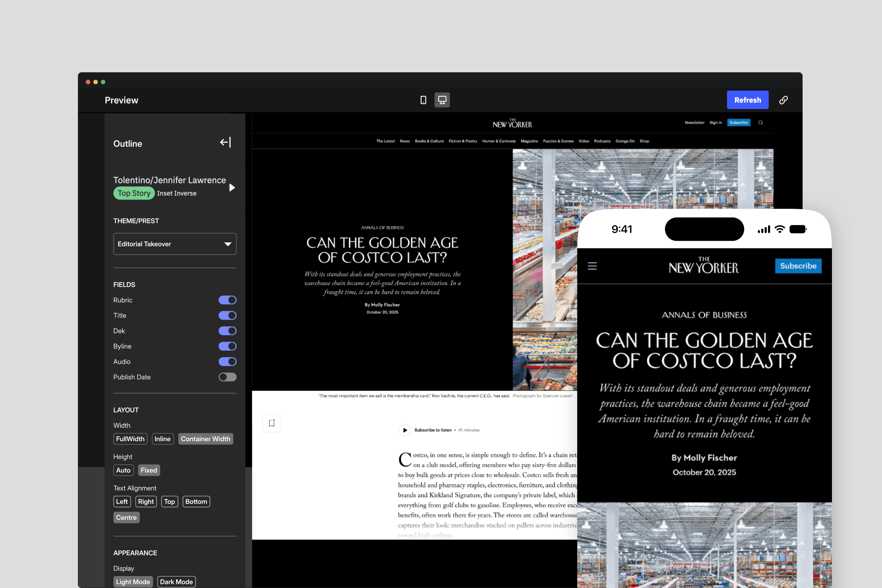
Task: Open Goings On nav item
Action: 625,141
